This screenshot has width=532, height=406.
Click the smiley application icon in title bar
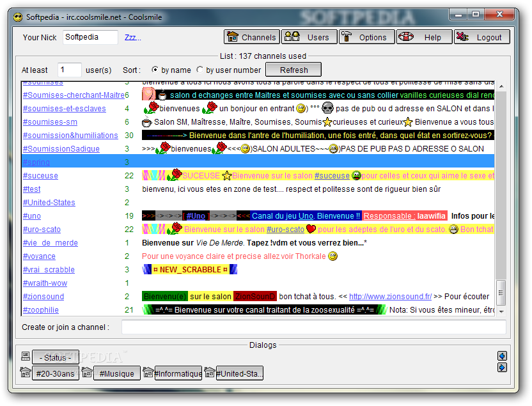[x=18, y=17]
